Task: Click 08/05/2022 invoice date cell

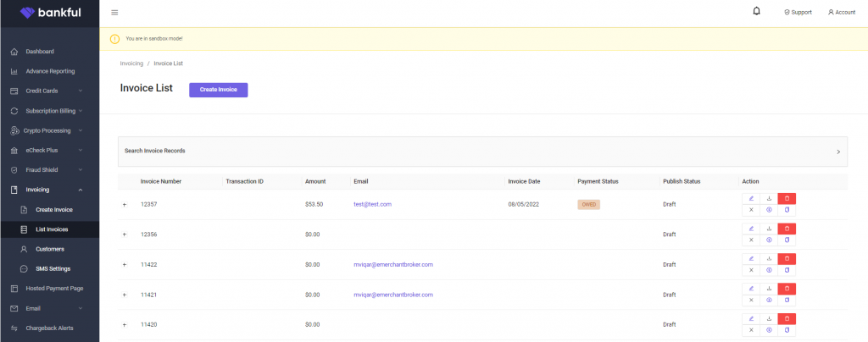Action: tap(524, 204)
